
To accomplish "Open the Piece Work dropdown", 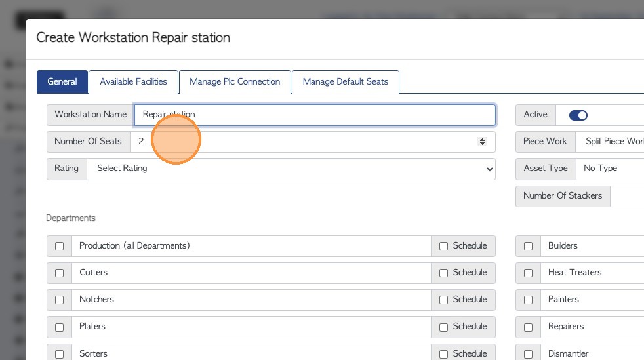I will point(610,142).
